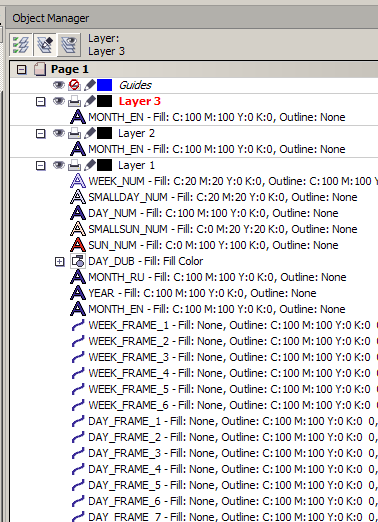Viewport: 378px width, 522px height.
Task: Select the Layer 1 name
Action: tap(136, 165)
